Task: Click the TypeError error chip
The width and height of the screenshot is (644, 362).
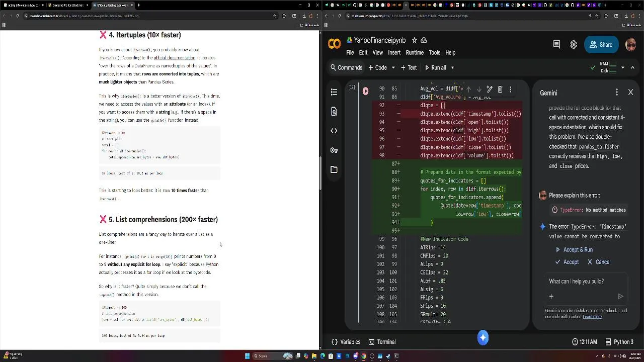Action: click(589, 210)
